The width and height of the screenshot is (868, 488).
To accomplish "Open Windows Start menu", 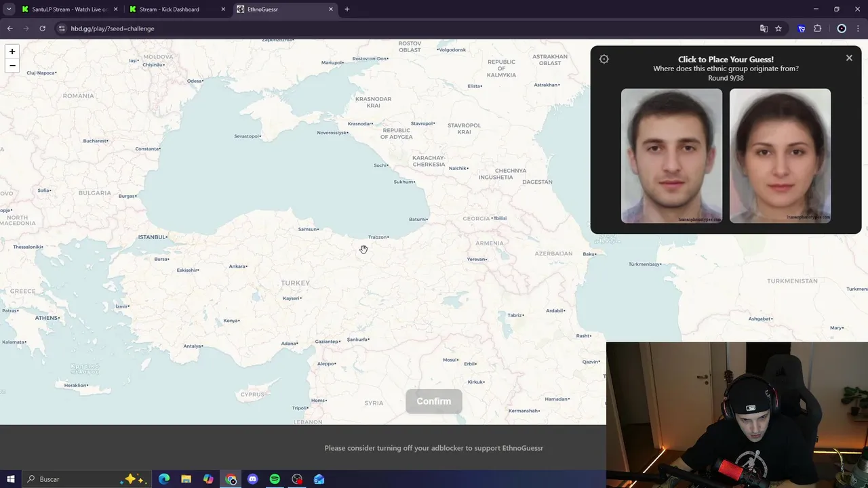I will coord(10,479).
